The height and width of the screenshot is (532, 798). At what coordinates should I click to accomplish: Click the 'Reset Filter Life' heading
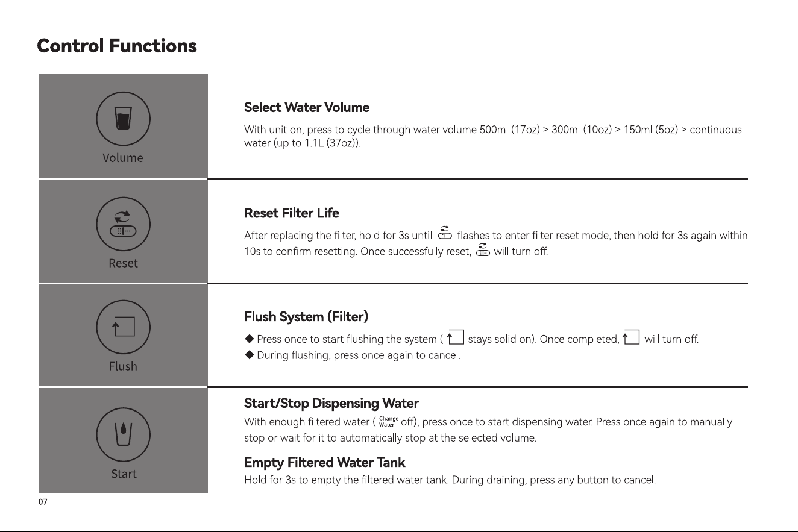coord(292,213)
